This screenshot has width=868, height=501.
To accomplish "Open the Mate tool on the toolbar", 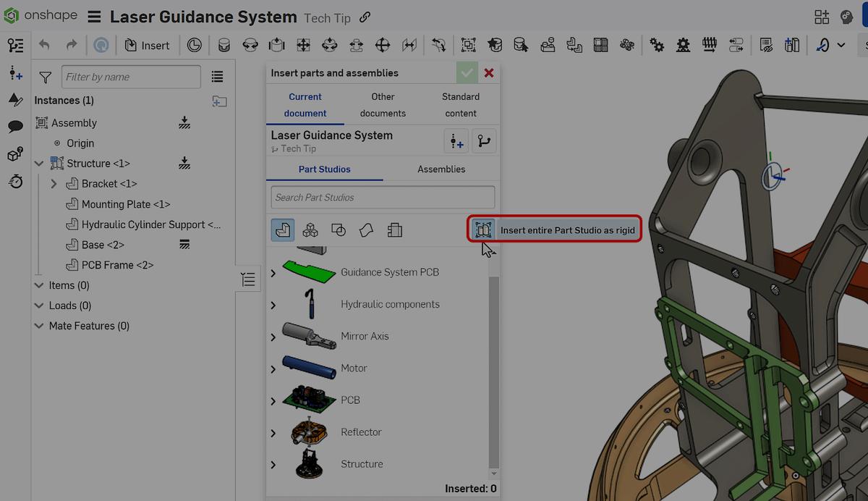I will [221, 45].
